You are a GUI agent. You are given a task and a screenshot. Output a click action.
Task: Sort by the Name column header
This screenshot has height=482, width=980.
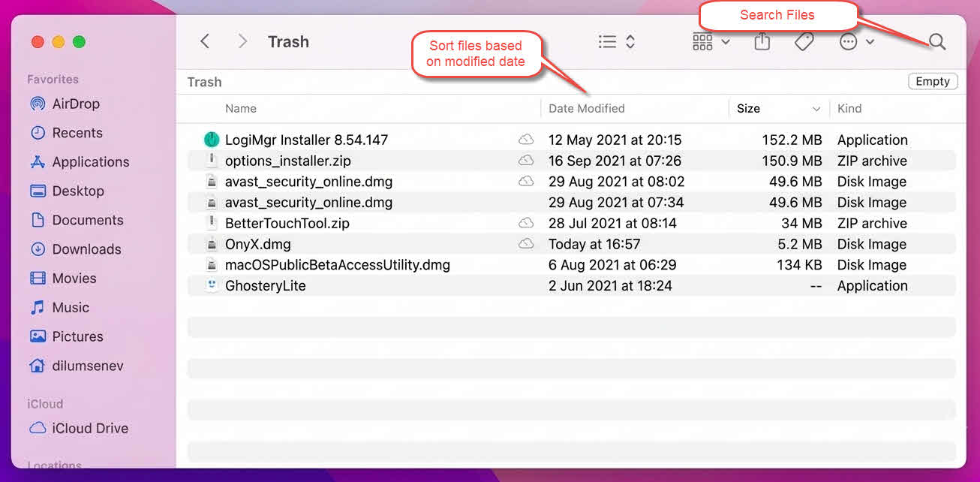click(x=241, y=108)
